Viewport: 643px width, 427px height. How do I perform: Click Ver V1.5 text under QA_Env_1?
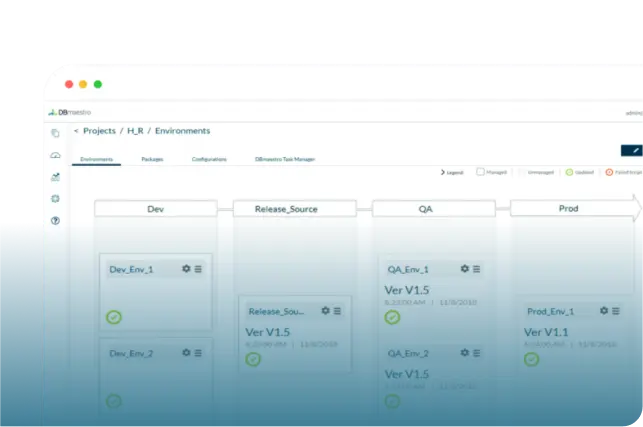(406, 290)
